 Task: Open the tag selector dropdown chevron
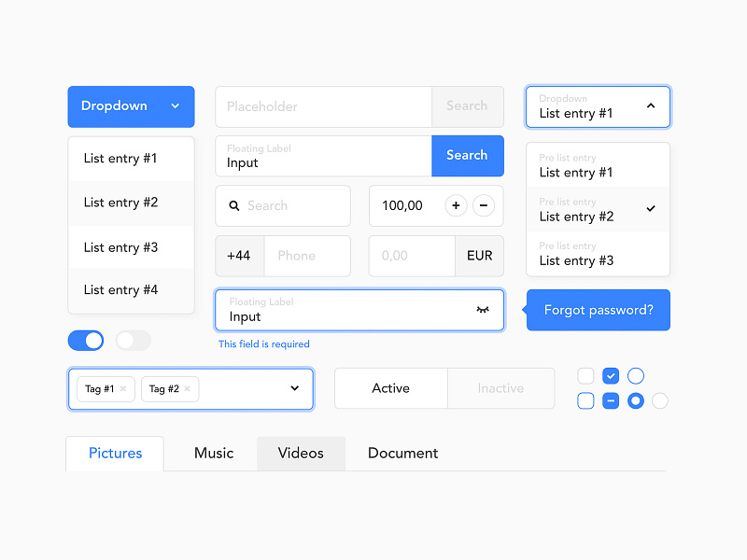295,389
